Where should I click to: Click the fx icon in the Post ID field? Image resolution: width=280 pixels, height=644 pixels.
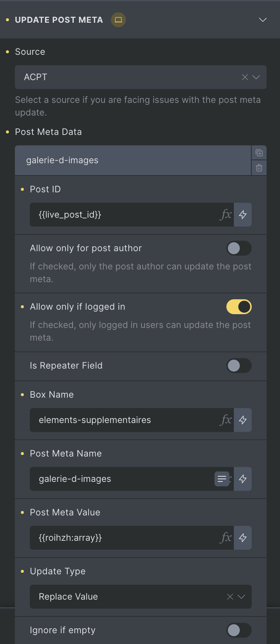[x=226, y=215]
